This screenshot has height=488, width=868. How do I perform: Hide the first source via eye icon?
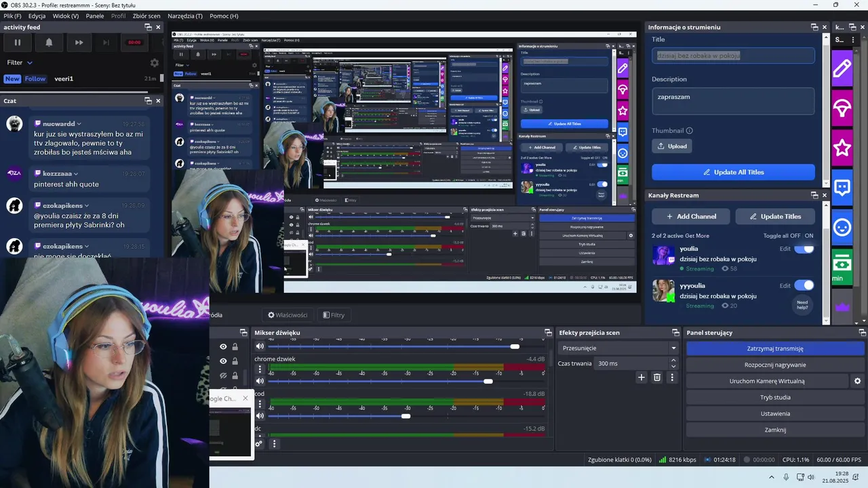pyautogui.click(x=223, y=346)
